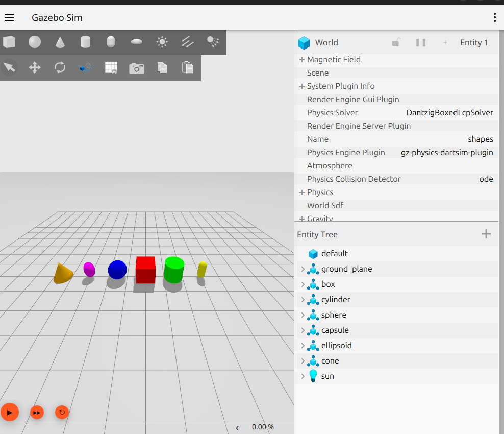This screenshot has height=434, width=504.
Task: Insert a box shape
Action: pos(9,42)
